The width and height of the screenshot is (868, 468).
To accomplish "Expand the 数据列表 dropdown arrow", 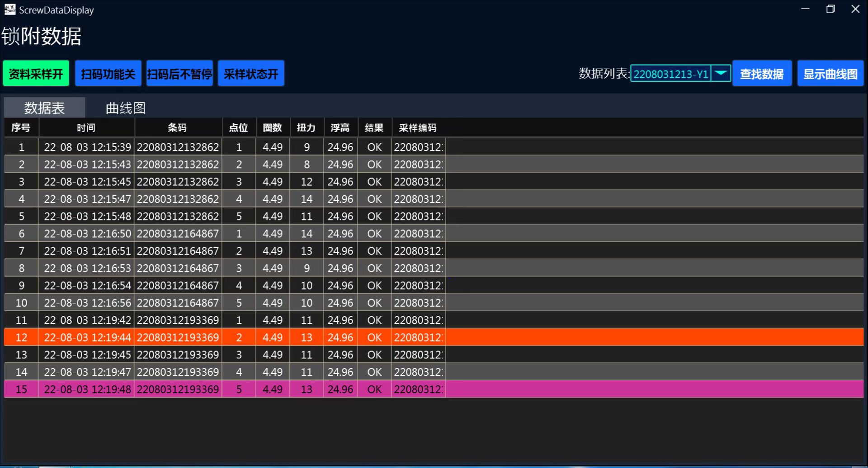I will (721, 73).
